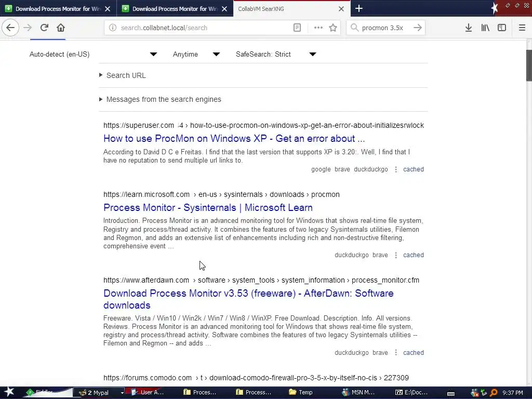Open the SafeSearch: Strict dropdown
532x399 pixels.
point(276,54)
